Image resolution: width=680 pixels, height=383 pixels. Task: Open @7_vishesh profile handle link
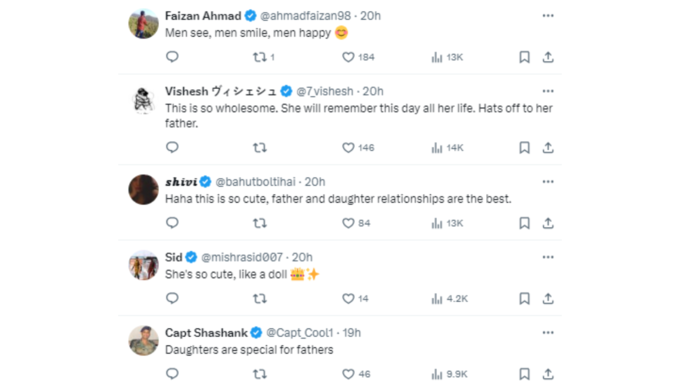coord(325,91)
